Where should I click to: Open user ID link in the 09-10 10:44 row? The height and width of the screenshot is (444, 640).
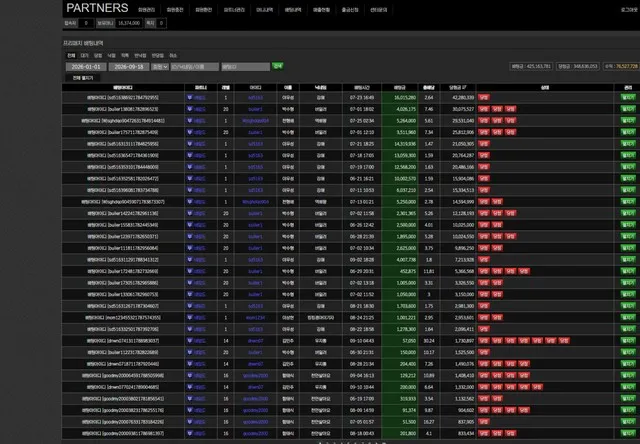pos(256,386)
